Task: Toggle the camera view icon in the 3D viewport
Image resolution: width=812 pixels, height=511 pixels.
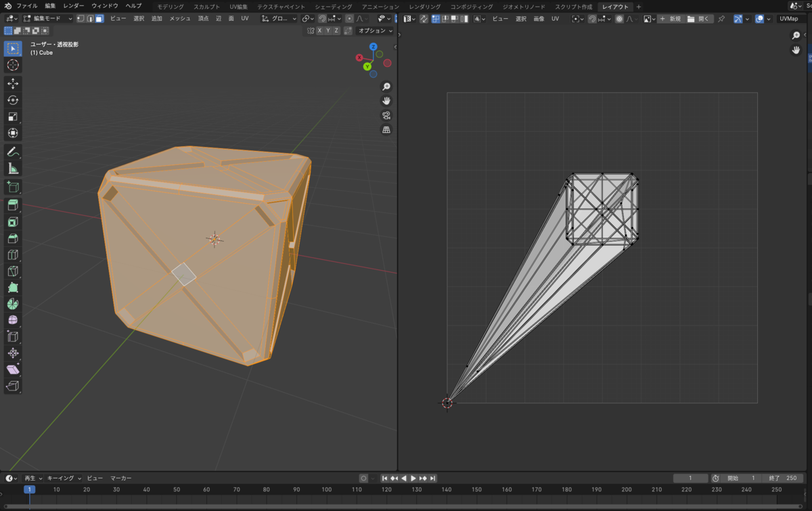Action: (386, 115)
